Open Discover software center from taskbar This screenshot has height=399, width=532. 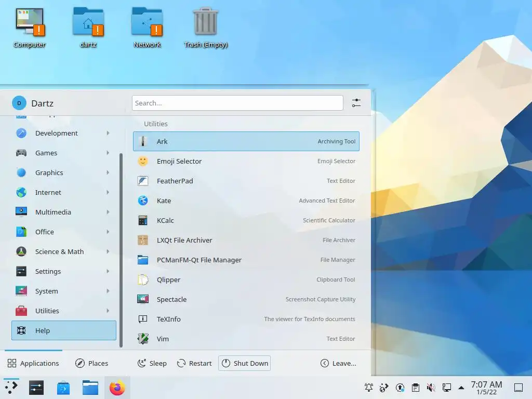coord(63,388)
